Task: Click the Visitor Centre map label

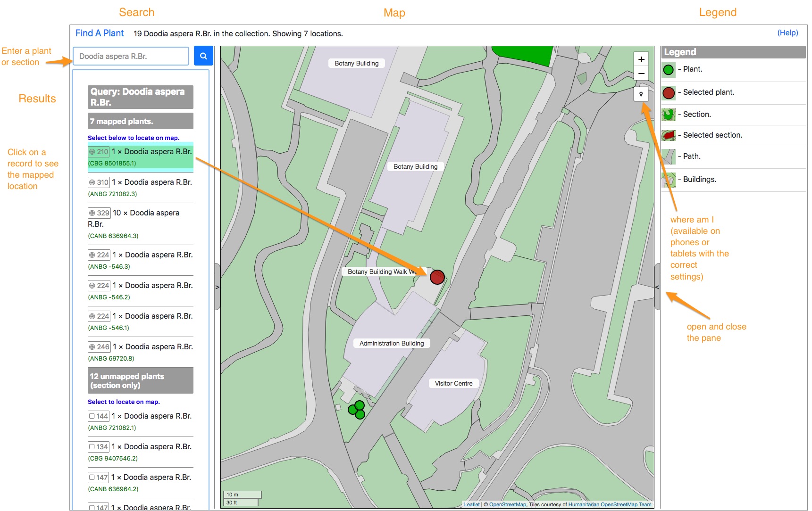Action: coord(453,384)
